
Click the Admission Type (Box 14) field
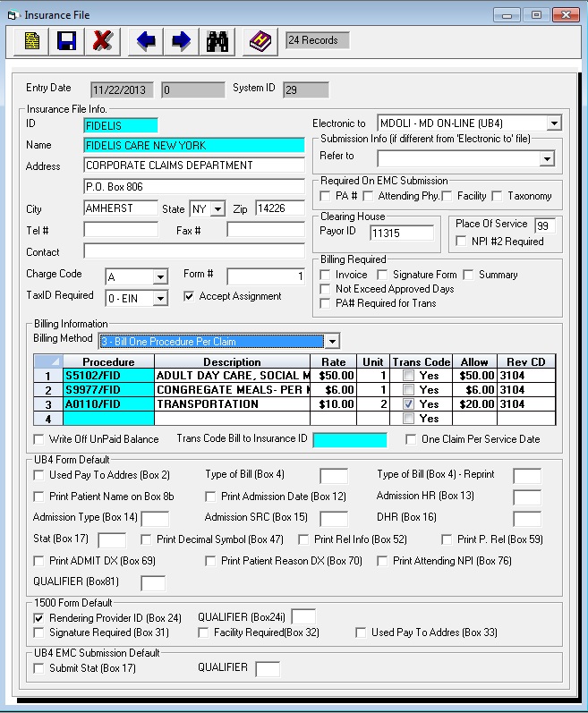(155, 519)
